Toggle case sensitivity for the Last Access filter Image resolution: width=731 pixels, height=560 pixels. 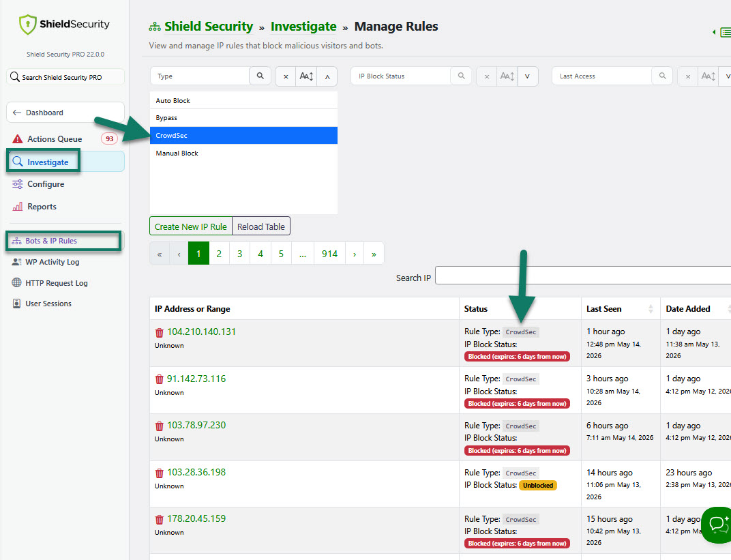coord(708,76)
